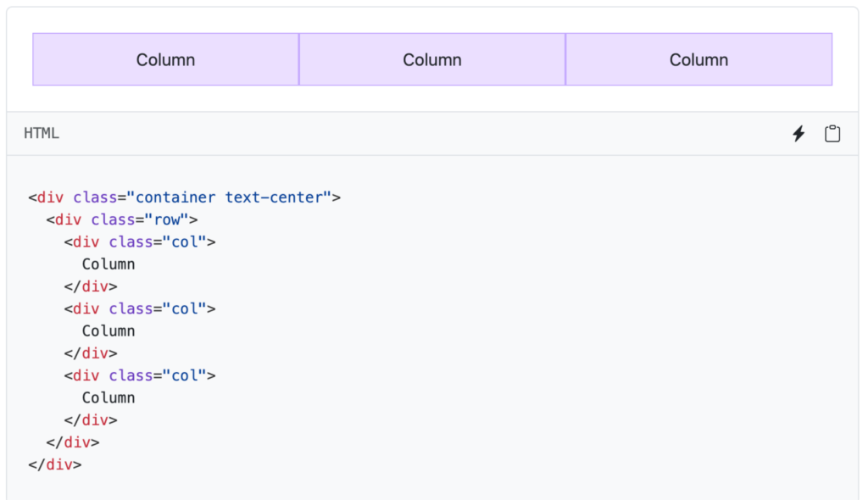
Task: Click the opening div tag of the container
Action: point(50,197)
